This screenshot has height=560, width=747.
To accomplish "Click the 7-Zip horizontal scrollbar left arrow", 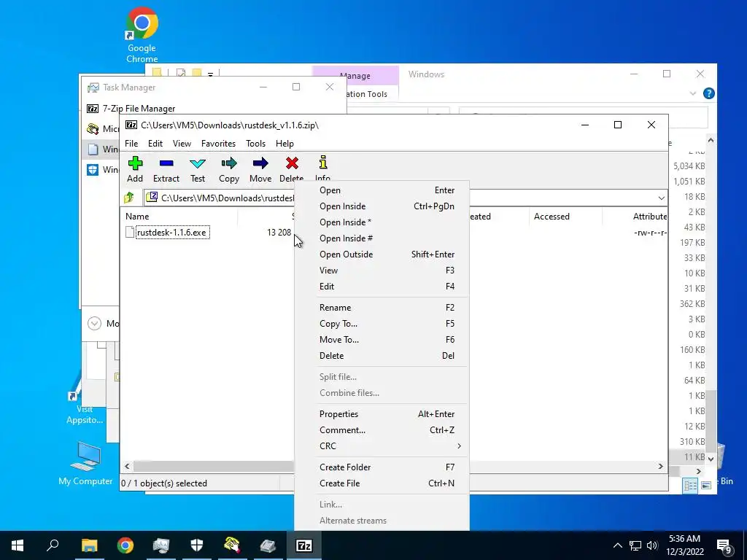I will click(127, 467).
